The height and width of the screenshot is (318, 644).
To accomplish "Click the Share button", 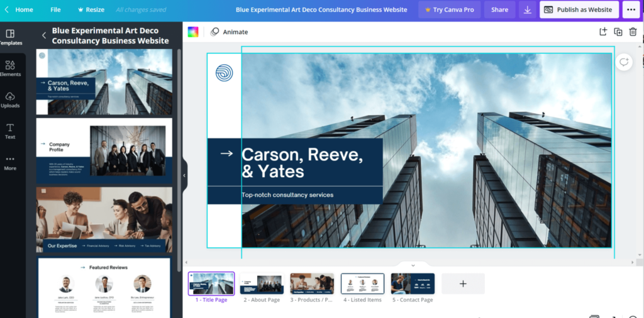I will click(499, 10).
